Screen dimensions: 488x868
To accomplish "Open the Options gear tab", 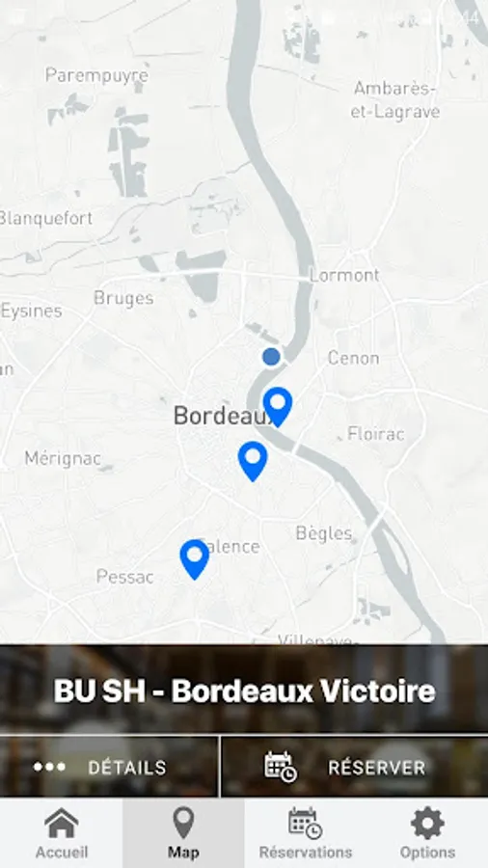I will pyautogui.click(x=427, y=832).
